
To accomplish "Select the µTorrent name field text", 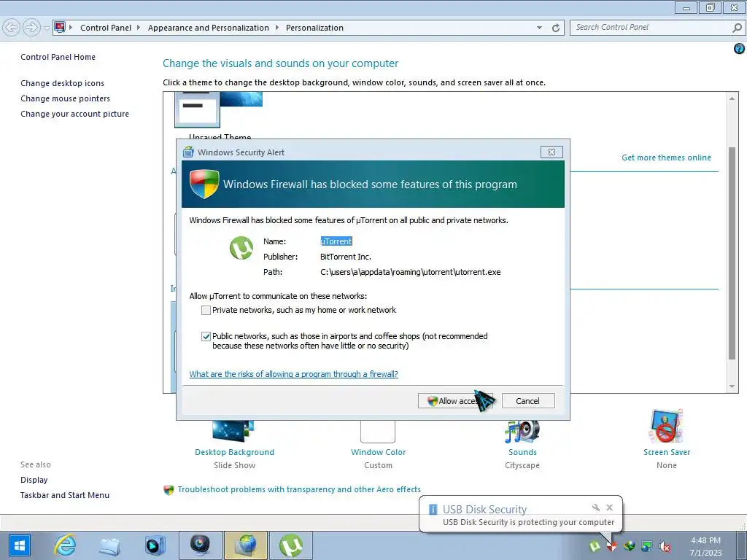I will [x=336, y=241].
